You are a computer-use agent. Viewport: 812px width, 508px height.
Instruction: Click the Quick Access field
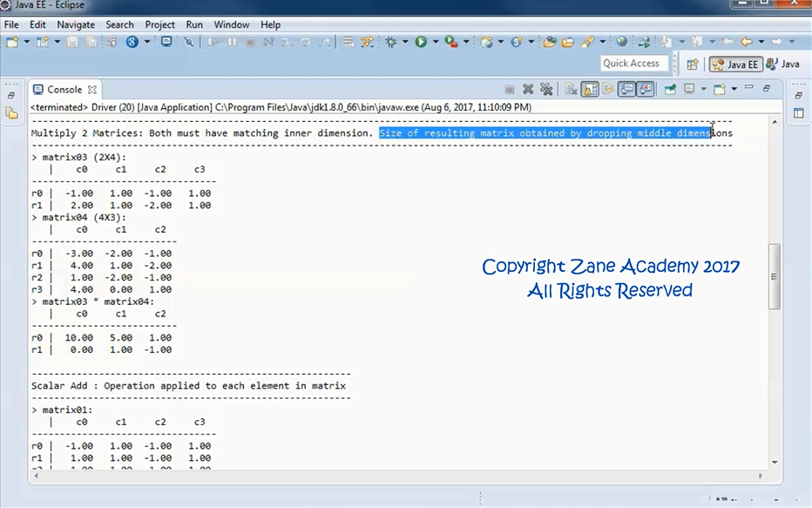tap(634, 63)
